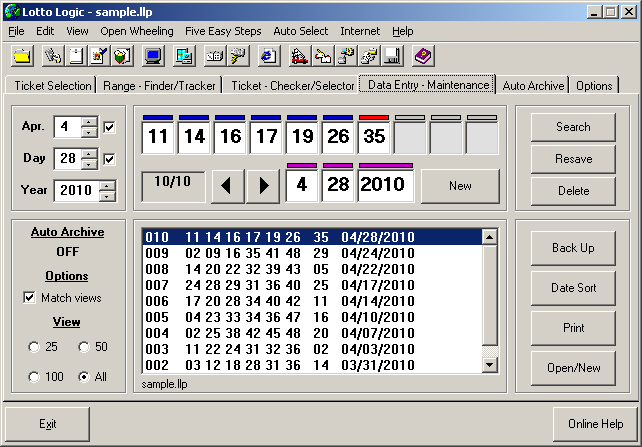Click the Print button
This screenshot has height=447, width=642.
[573, 328]
